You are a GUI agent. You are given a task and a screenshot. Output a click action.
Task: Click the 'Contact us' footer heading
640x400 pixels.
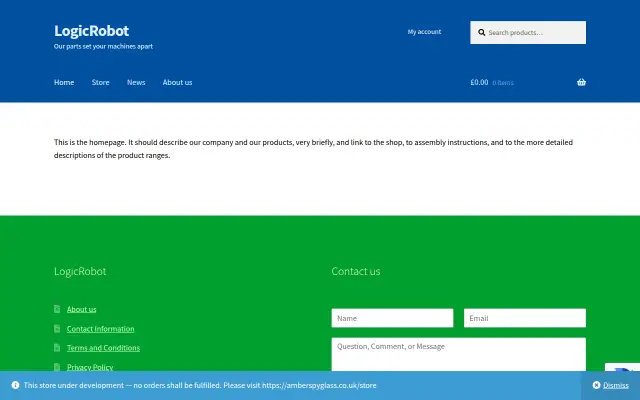pyautogui.click(x=356, y=271)
